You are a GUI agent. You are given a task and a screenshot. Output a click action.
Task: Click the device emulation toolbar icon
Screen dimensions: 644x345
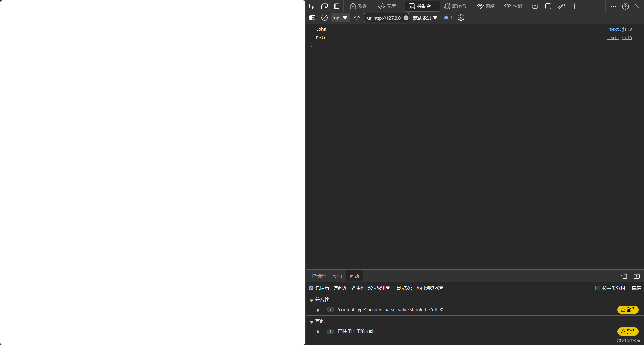[x=324, y=6]
